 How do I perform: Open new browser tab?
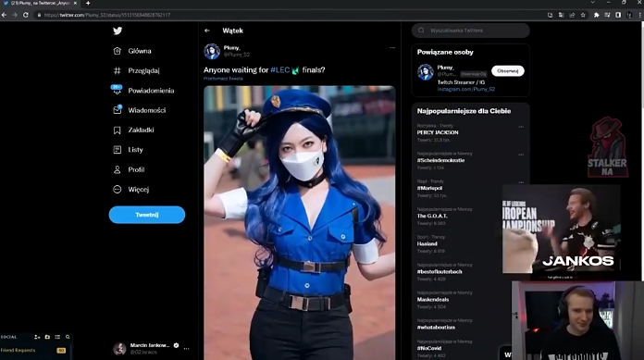click(88, 4)
